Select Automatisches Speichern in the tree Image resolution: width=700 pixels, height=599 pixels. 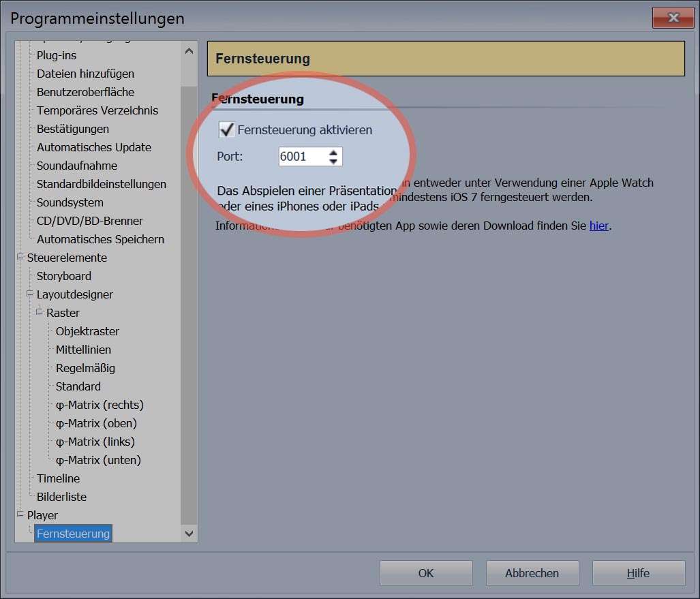click(100, 239)
